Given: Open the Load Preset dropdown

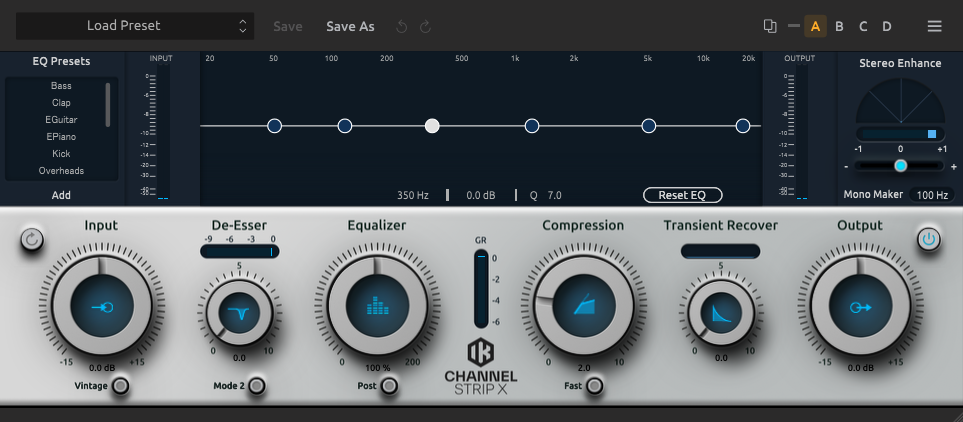Looking at the screenshot, I should click(135, 26).
